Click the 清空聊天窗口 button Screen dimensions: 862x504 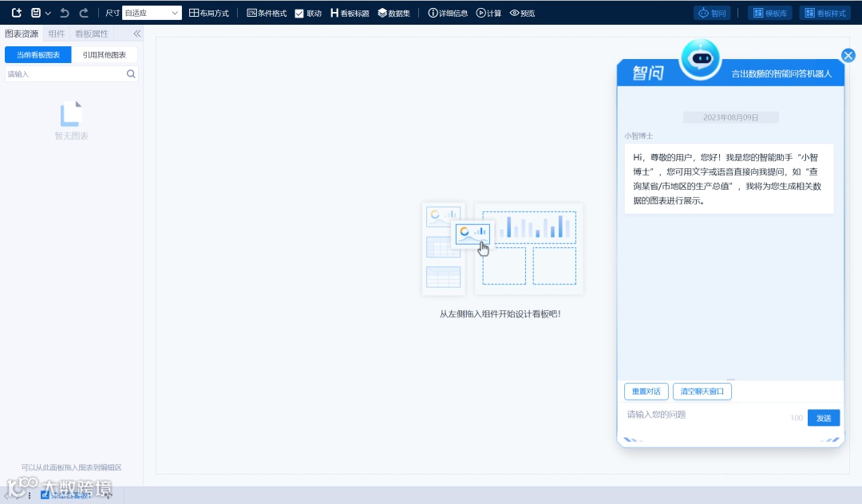[702, 392]
